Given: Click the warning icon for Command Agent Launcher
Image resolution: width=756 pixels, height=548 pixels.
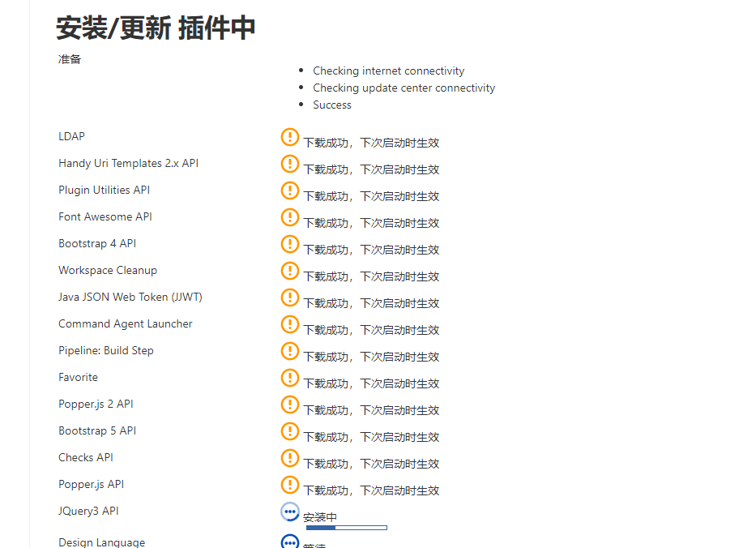Looking at the screenshot, I should pyautogui.click(x=290, y=324).
